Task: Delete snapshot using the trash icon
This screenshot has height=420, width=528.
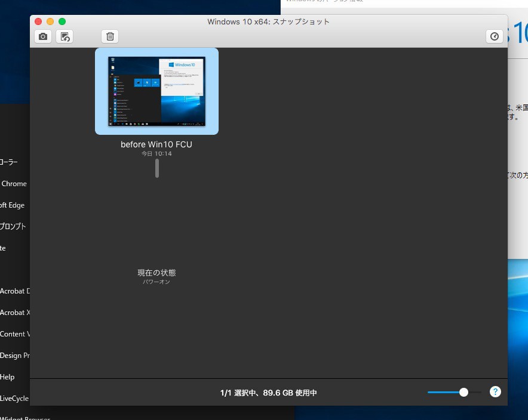Action: [x=110, y=36]
